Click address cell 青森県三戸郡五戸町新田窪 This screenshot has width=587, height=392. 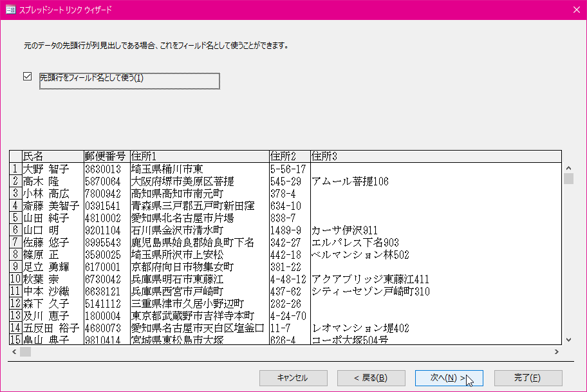200,205
